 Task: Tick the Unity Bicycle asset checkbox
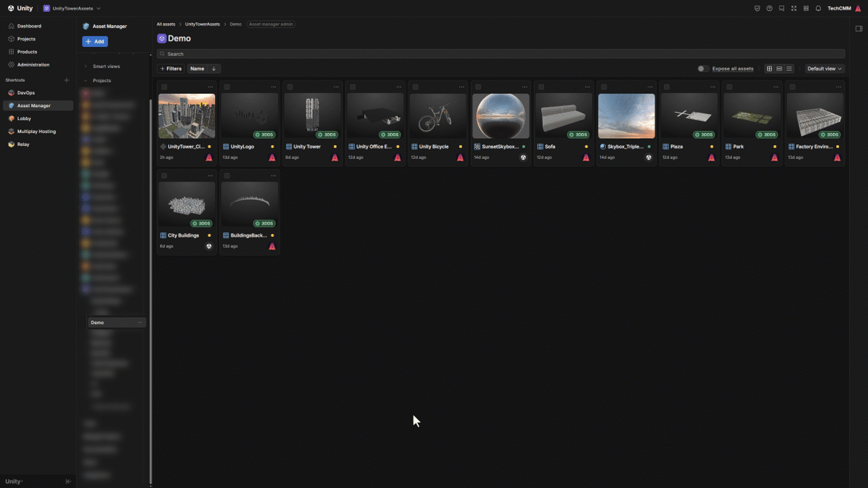[415, 87]
